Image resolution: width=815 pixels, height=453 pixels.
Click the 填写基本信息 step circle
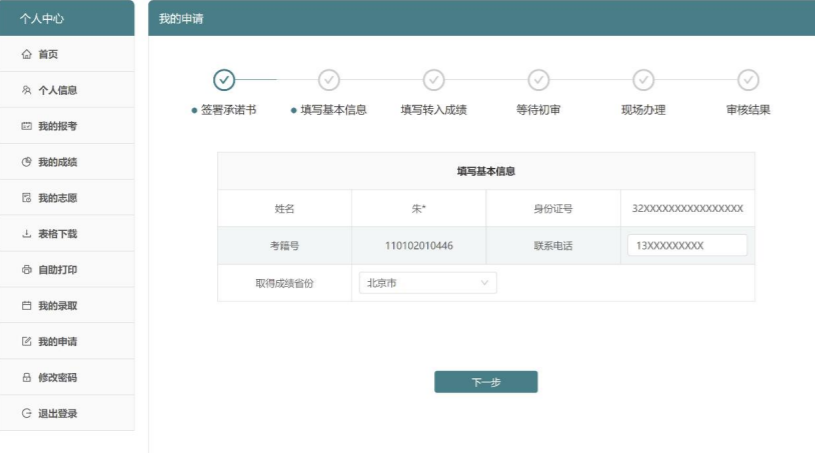[329, 80]
